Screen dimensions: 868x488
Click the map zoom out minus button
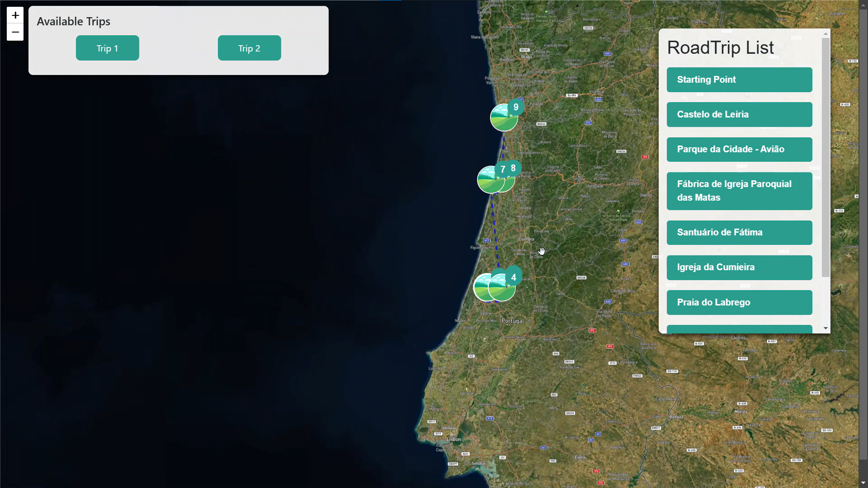[x=15, y=32]
